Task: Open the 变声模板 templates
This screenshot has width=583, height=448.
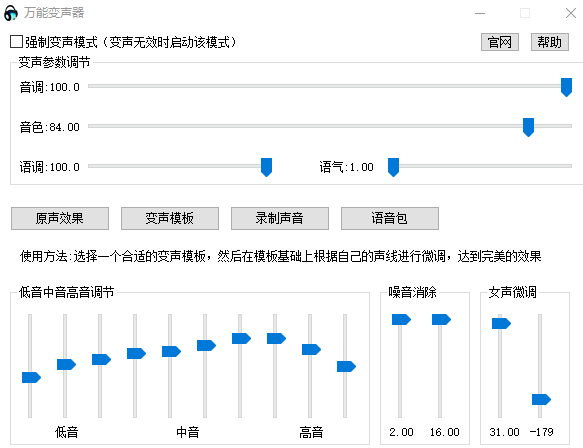Action: coord(170,218)
